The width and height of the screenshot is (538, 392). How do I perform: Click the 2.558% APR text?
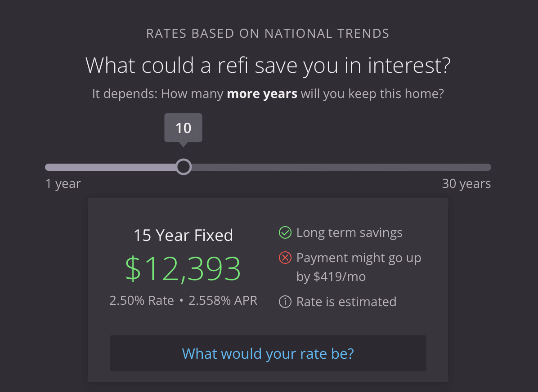223,300
